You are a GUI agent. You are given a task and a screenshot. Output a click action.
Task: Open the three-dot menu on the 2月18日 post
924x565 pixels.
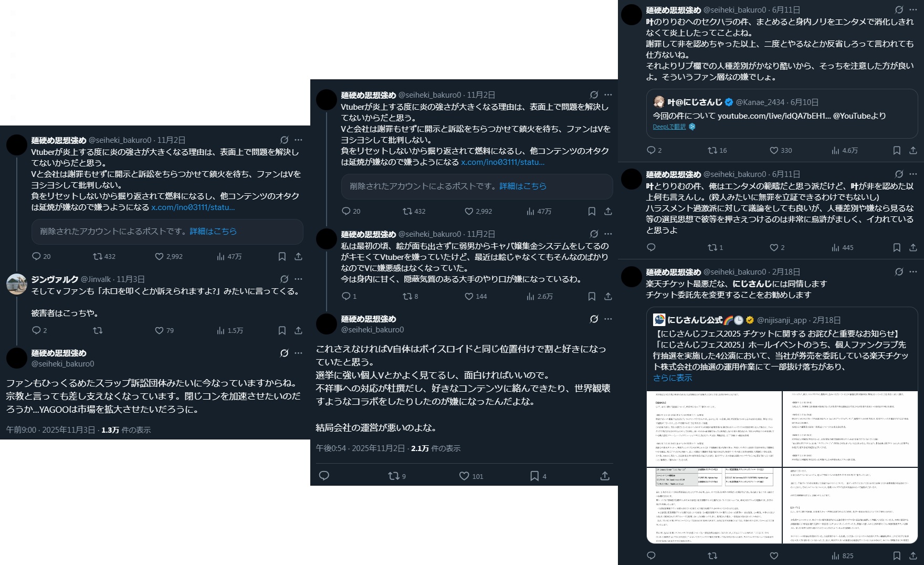(x=913, y=272)
